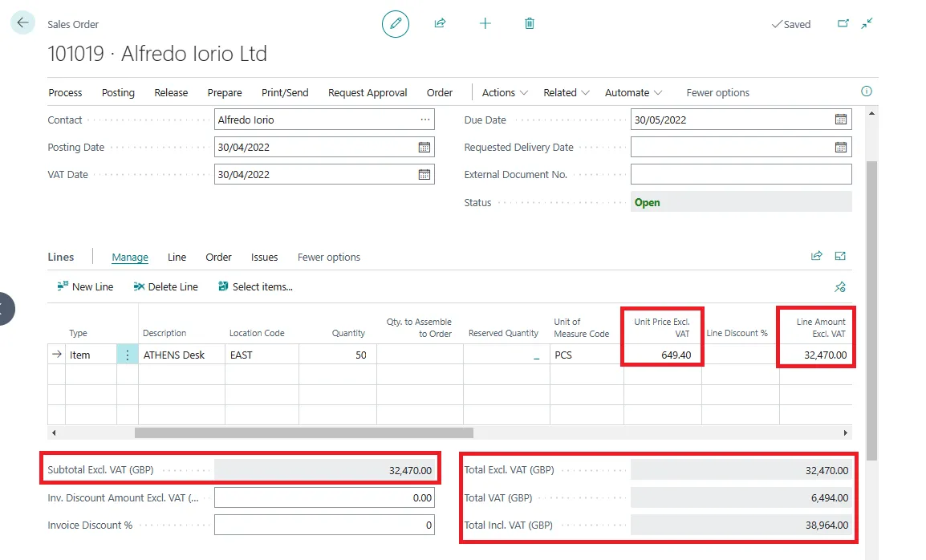Click the Unit Price cell 649.40
This screenshot has width=926, height=560.
tap(662, 355)
